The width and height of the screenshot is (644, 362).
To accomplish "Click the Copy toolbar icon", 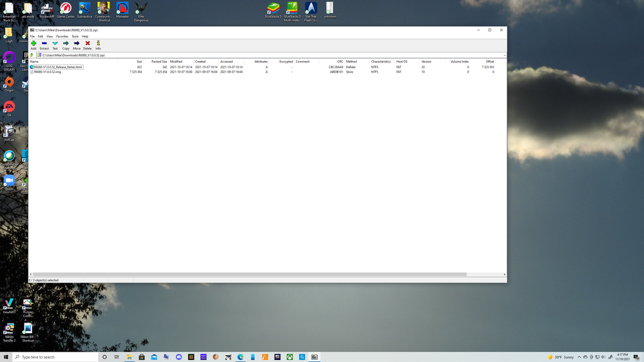I will click(x=66, y=45).
